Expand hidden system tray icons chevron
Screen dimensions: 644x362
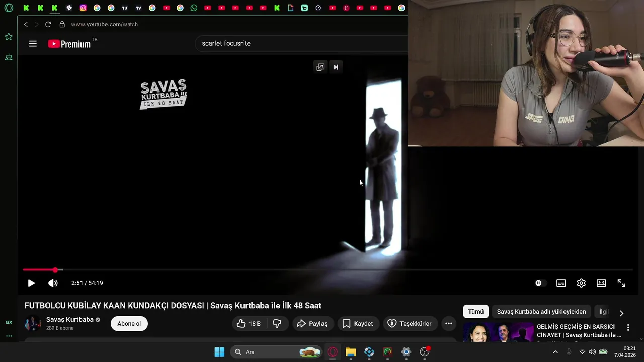coord(555,352)
